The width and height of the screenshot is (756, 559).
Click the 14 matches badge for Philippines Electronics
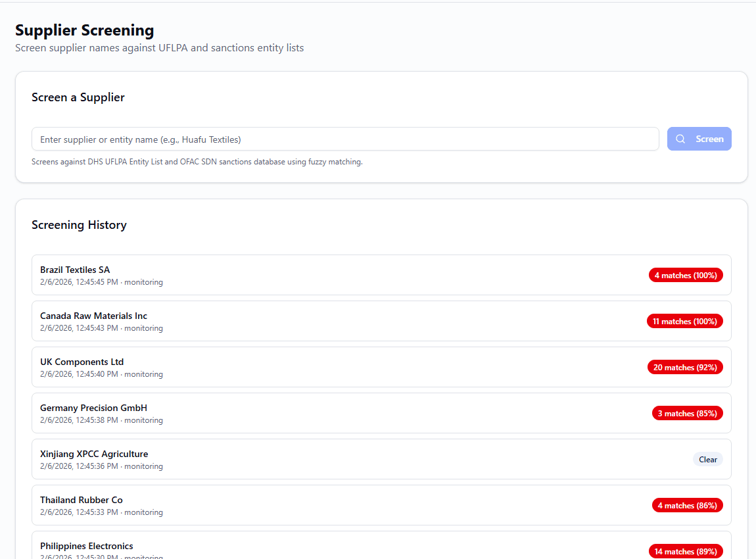pos(686,551)
